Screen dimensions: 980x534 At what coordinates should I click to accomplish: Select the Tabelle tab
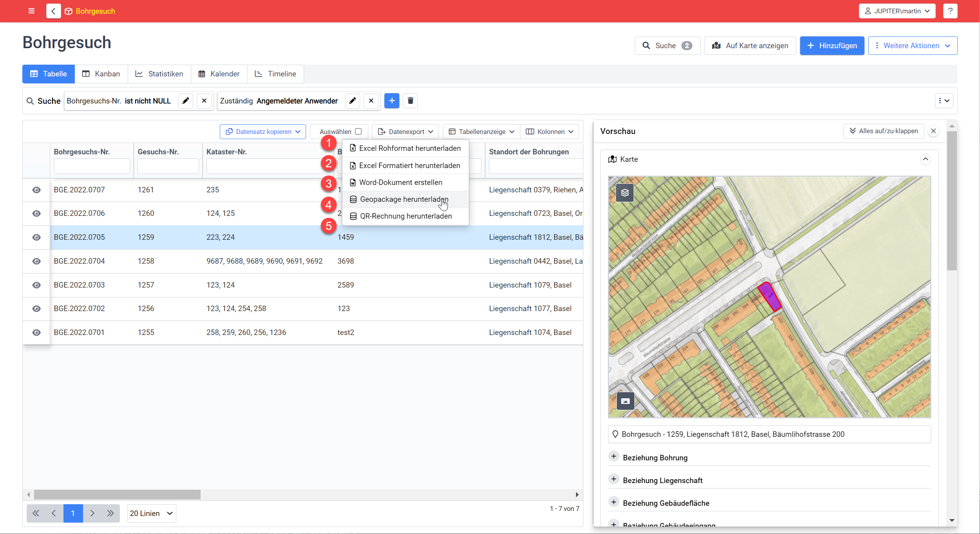(x=49, y=74)
